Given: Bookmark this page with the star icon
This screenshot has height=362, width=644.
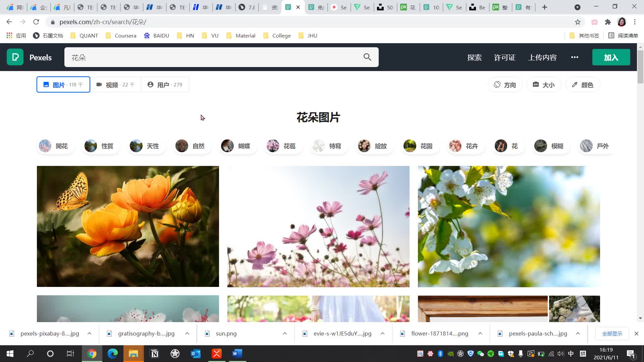Looking at the screenshot, I should (x=578, y=22).
